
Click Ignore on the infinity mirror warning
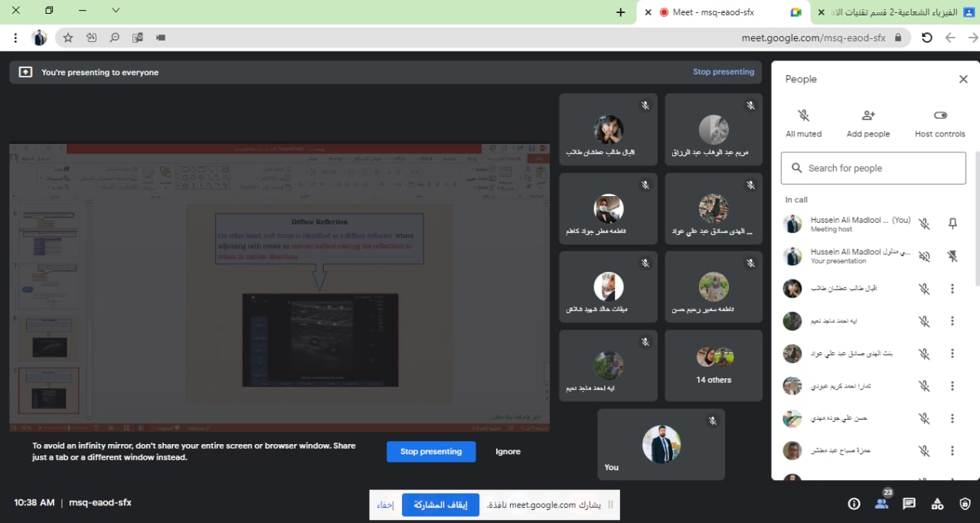(507, 451)
